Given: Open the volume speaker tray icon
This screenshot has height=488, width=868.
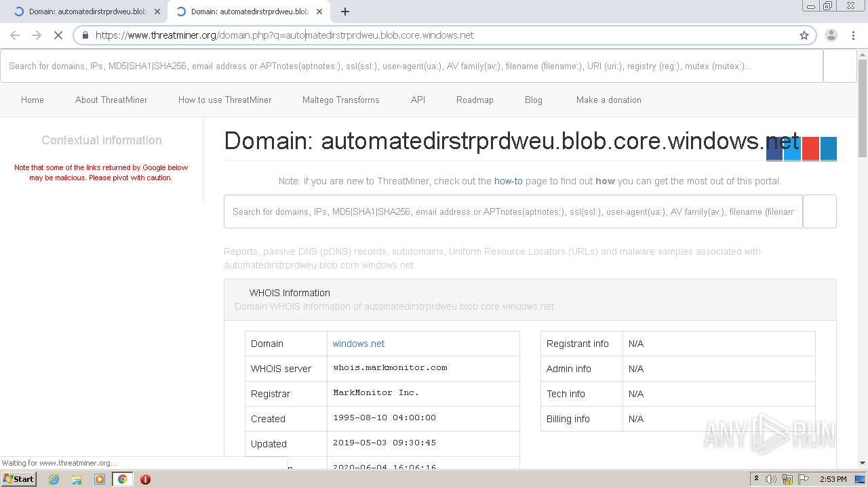Looking at the screenshot, I should pos(771,479).
